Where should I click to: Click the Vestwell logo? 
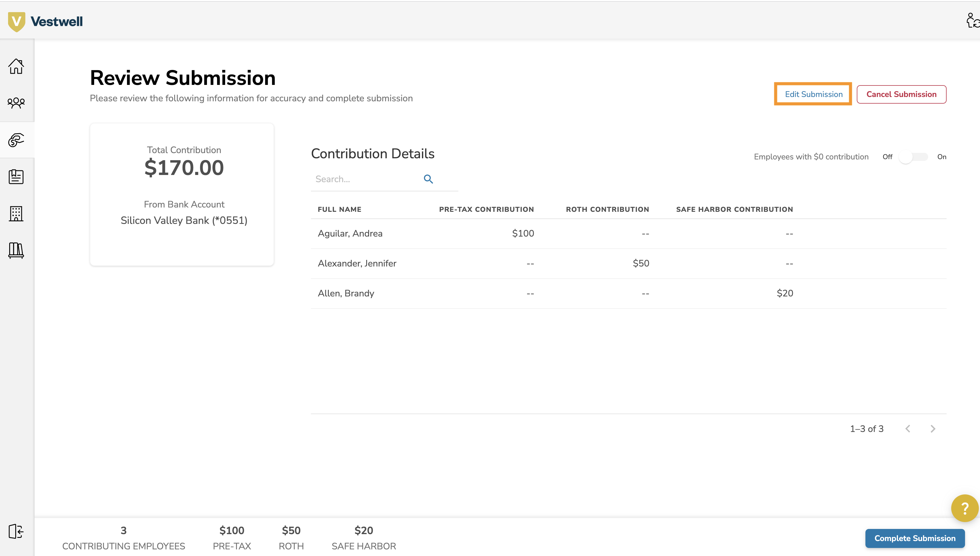tap(45, 21)
